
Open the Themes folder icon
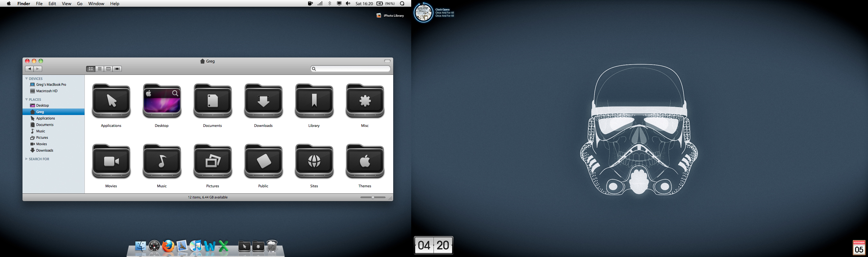click(x=365, y=161)
